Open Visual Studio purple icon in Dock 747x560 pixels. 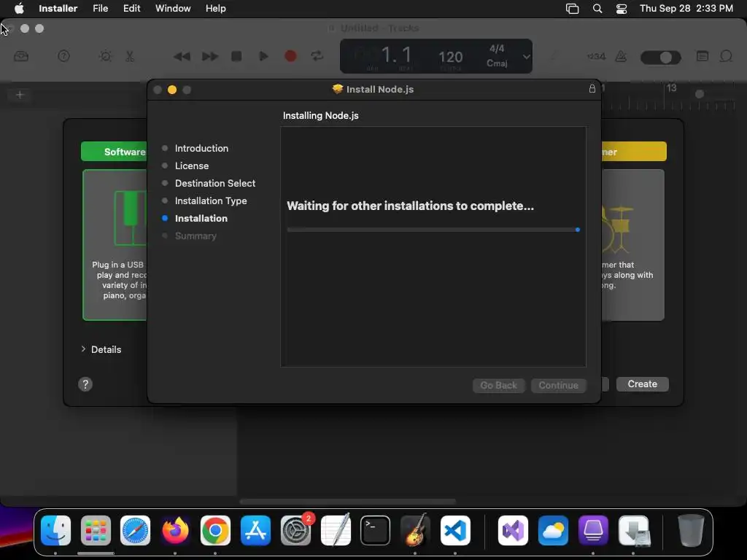(x=513, y=531)
